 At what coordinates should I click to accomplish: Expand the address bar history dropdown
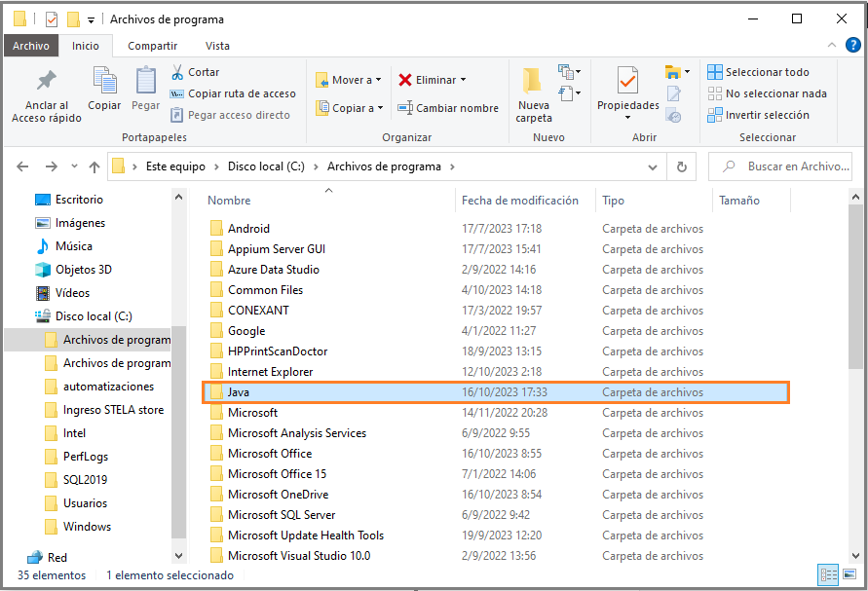tap(653, 167)
